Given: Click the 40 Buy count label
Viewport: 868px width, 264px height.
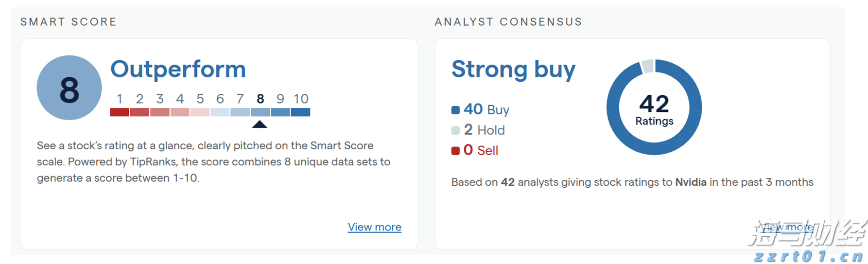Looking at the screenshot, I should 486,109.
